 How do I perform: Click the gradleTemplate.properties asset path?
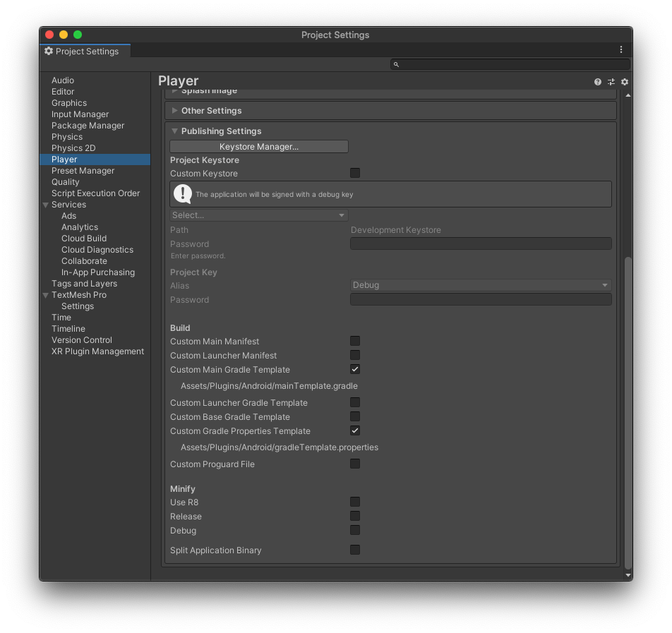280,447
